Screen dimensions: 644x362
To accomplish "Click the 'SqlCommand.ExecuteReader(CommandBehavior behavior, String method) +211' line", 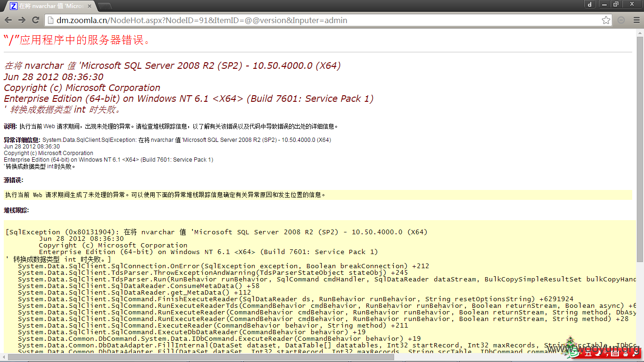I will (213, 325).
